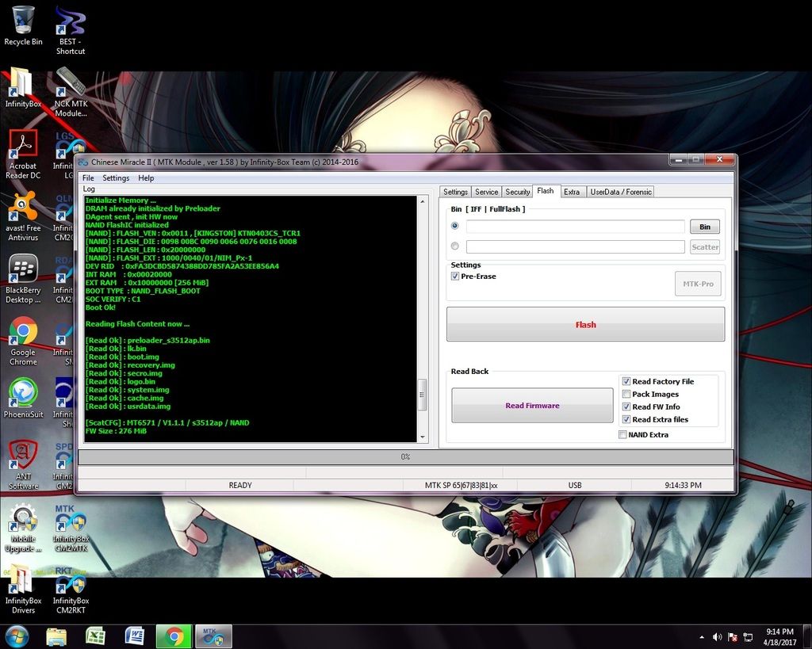Open InfinityBox CM2MTK desktop shortcut
812x649 pixels.
[71, 518]
